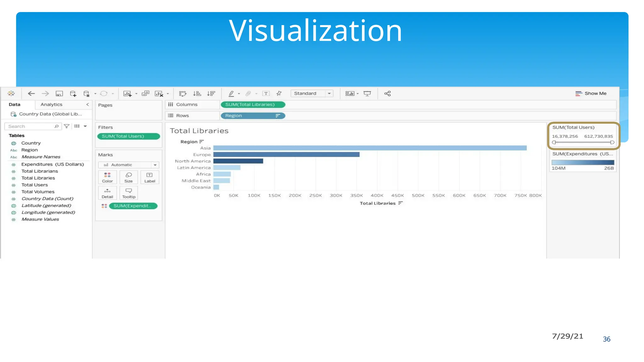Click the New Worksheet icon
This screenshot has height=362, width=644.
(127, 94)
